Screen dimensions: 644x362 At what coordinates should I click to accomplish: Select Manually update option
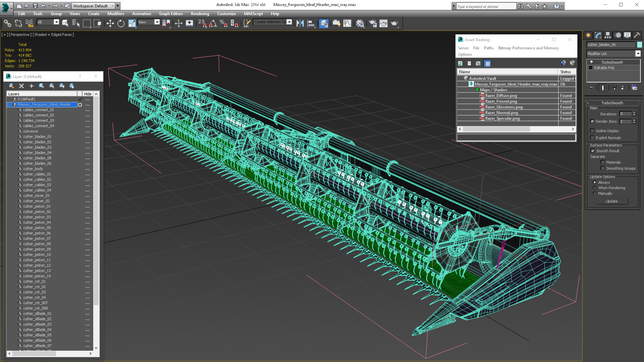595,193
